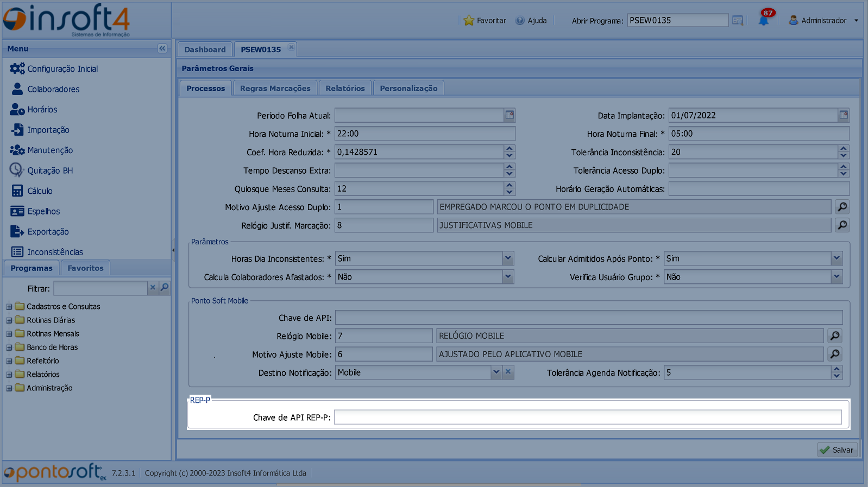The image size is (868, 487).
Task: Switch to Regras Marcações tab
Action: click(x=275, y=88)
